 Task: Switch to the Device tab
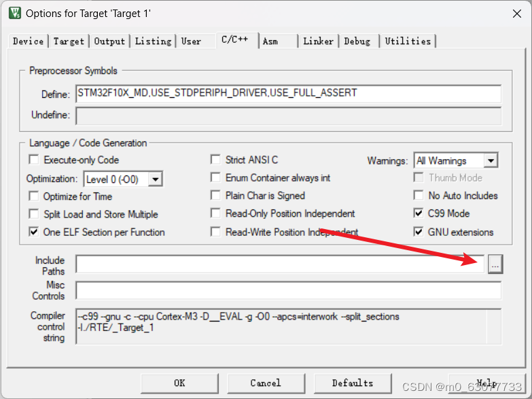28,41
